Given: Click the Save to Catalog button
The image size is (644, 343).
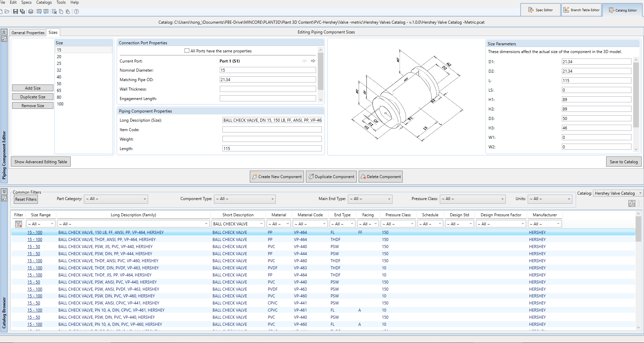Looking at the screenshot, I should (623, 162).
